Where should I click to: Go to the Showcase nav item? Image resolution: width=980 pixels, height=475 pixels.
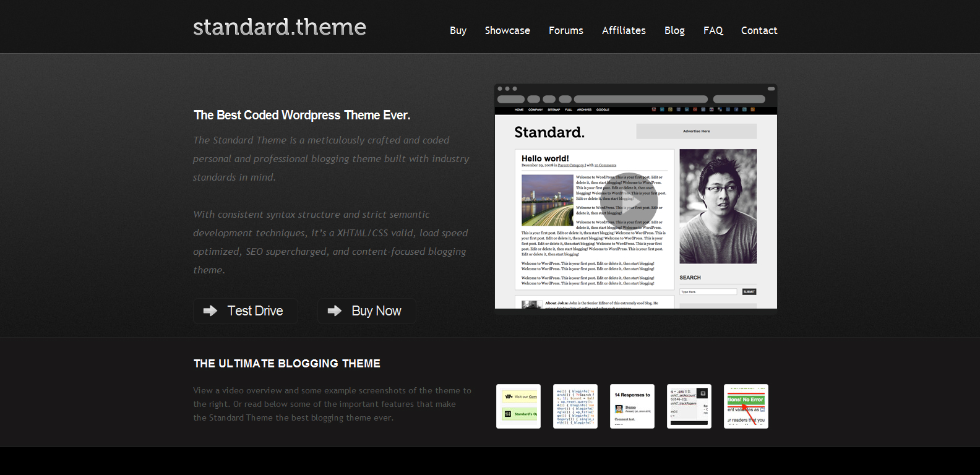tap(507, 30)
